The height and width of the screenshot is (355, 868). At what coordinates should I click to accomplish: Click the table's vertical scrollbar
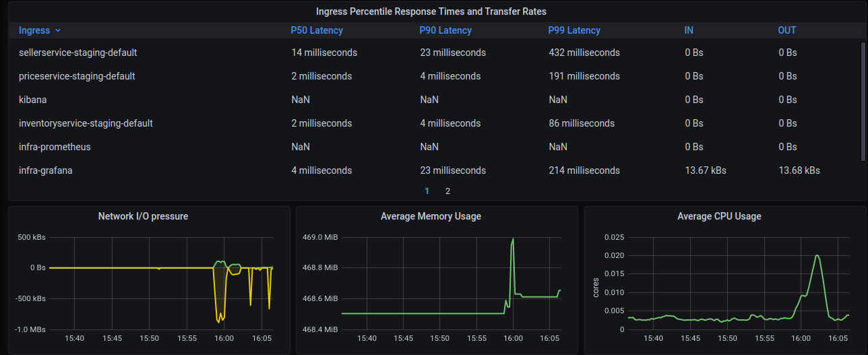[863, 101]
